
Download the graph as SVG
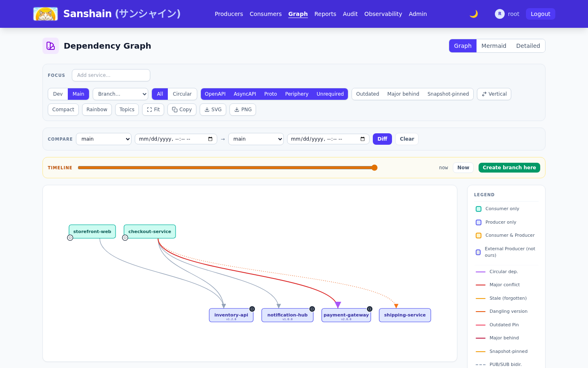[x=213, y=110]
